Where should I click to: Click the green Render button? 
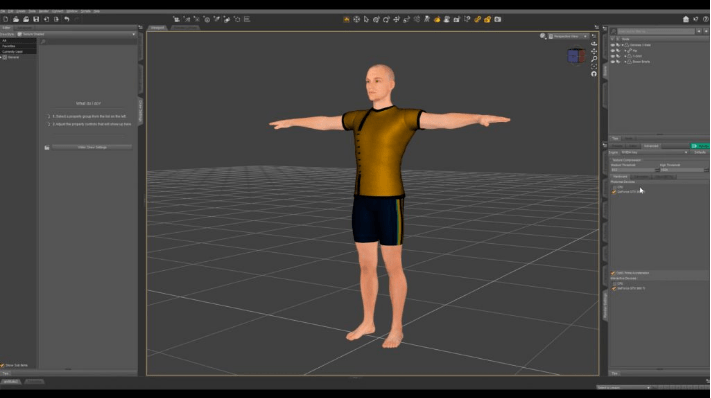pos(701,146)
